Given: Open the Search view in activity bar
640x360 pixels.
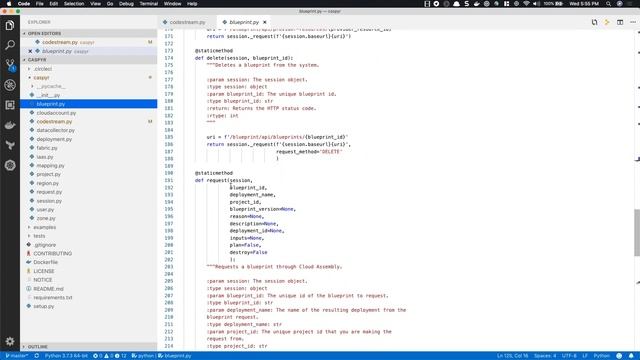Looking at the screenshot, I should coord(10,45).
